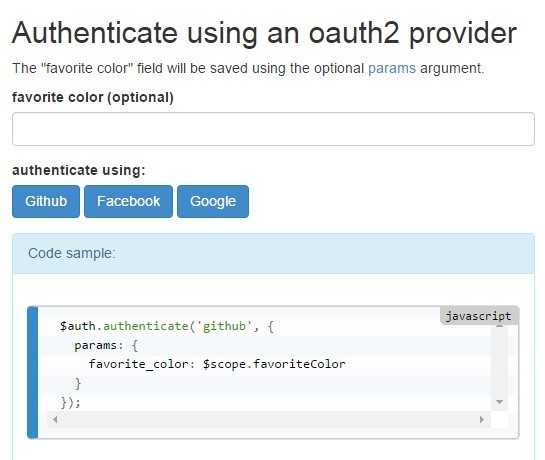Open the params documentation link
Viewport: 545px width, 460px height.
[392, 68]
